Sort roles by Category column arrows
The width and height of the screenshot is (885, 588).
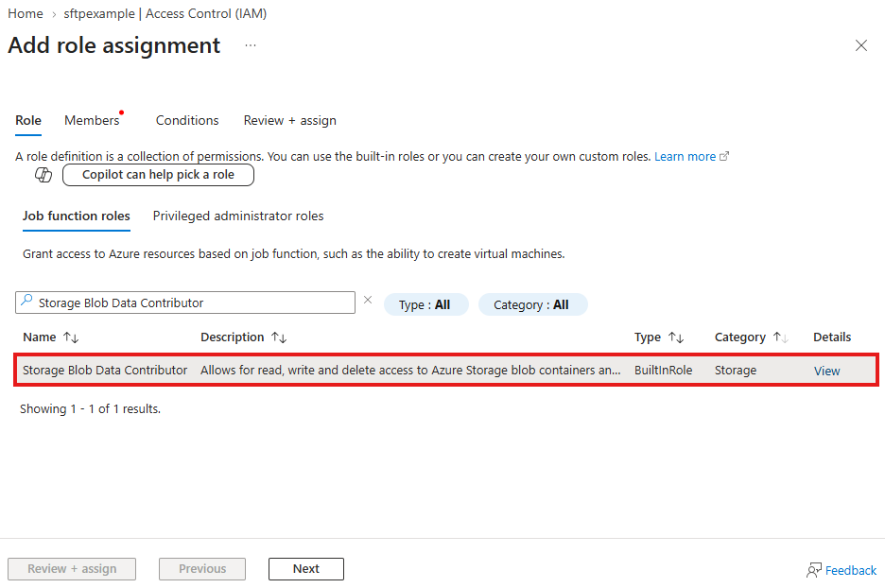tap(781, 337)
